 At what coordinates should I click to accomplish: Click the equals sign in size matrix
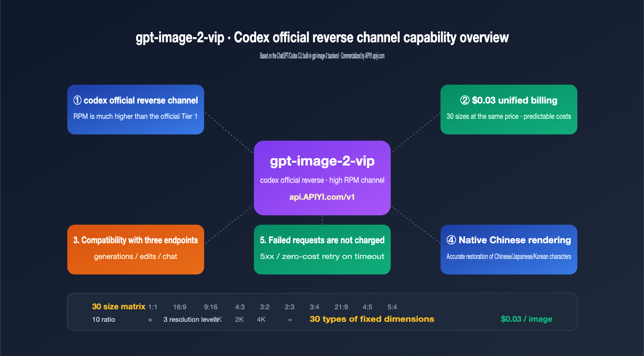point(290,320)
